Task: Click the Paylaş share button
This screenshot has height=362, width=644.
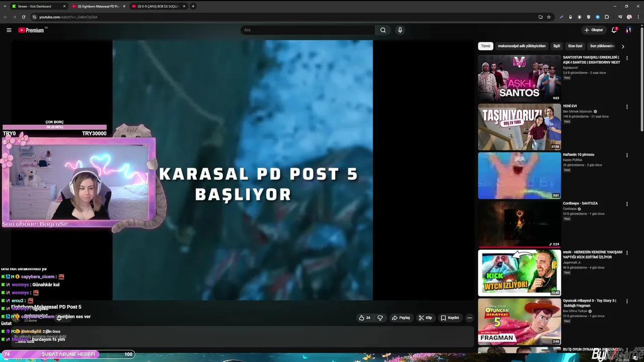Action: pyautogui.click(x=401, y=318)
